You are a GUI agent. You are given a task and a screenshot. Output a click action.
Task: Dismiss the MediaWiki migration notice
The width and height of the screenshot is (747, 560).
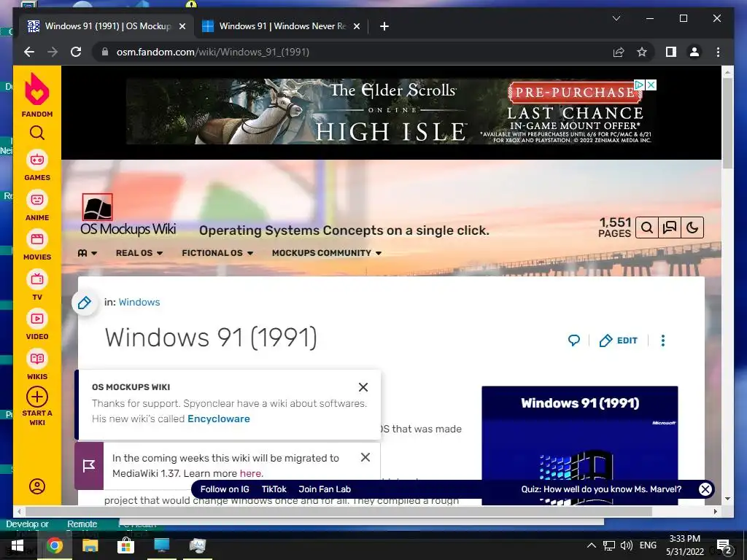tap(365, 457)
